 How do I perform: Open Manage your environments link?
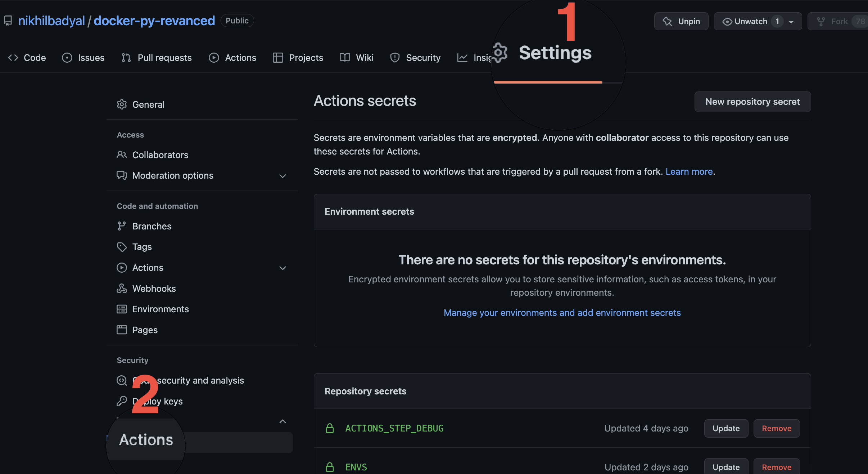pos(562,313)
